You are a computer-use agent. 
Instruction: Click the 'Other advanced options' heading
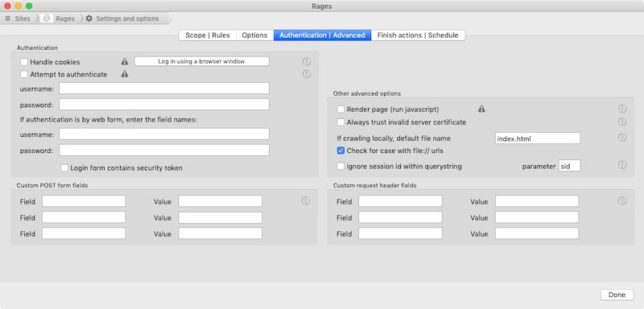tap(367, 93)
